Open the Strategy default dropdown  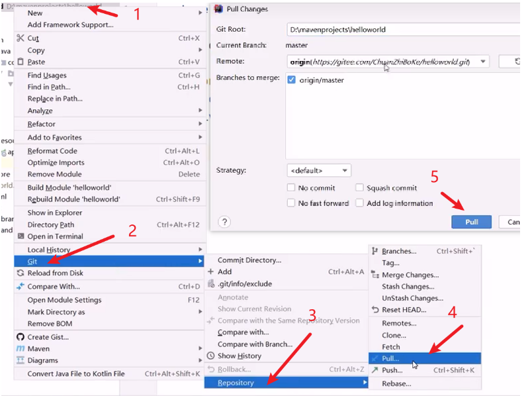point(318,170)
